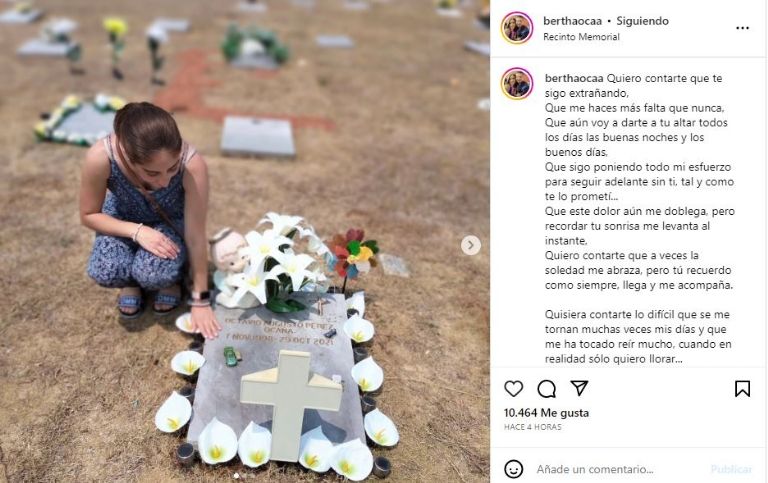This screenshot has height=483, width=768.
Task: Open berthaocaa username in header
Action: click(x=574, y=21)
